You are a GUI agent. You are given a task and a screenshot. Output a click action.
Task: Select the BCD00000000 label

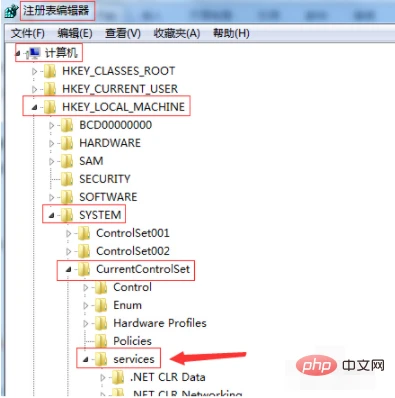[x=115, y=125]
